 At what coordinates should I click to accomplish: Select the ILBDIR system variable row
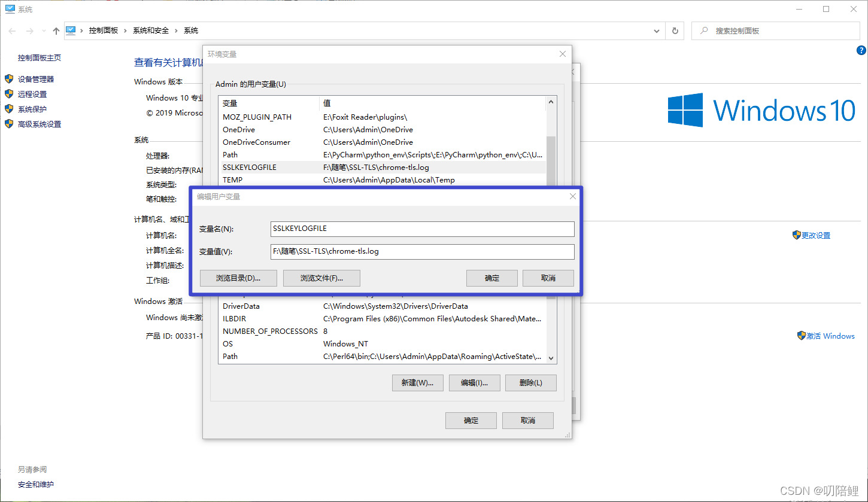click(382, 319)
